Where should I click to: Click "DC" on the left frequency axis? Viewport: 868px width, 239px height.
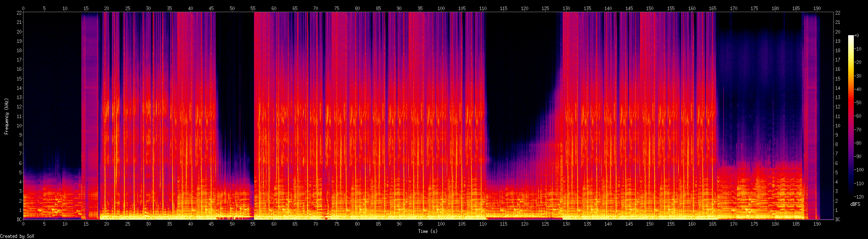[x=19, y=220]
